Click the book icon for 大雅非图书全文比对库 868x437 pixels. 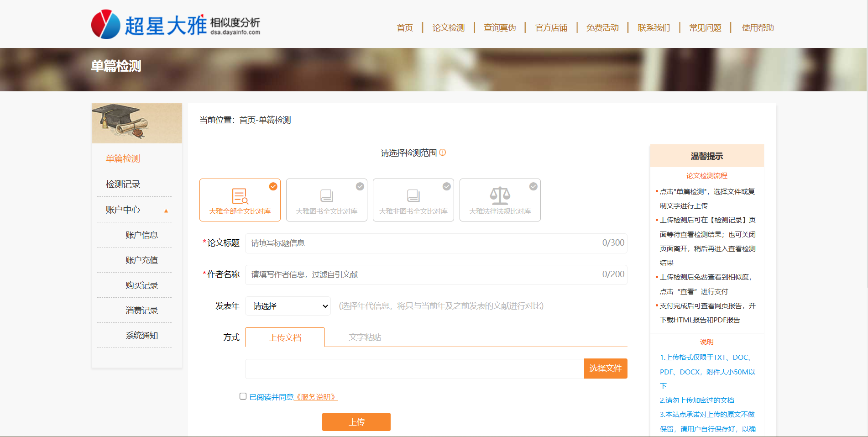click(413, 195)
